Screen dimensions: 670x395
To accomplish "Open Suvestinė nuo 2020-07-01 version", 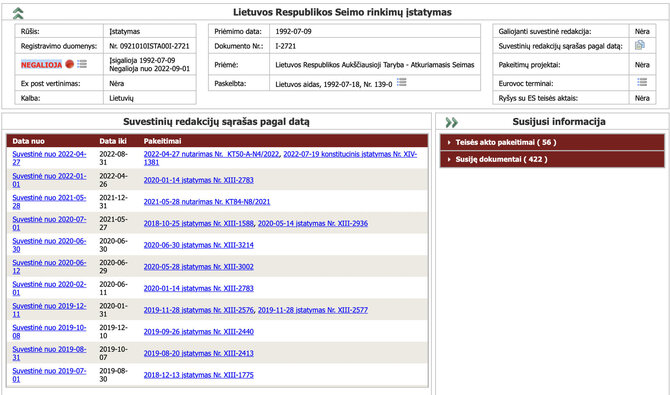I will pyautogui.click(x=49, y=223).
